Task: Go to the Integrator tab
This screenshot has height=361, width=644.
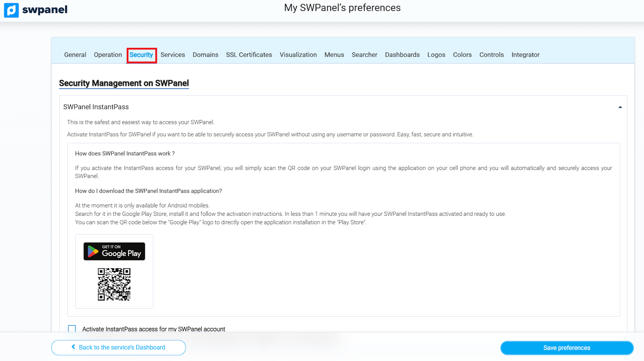Action: [525, 55]
